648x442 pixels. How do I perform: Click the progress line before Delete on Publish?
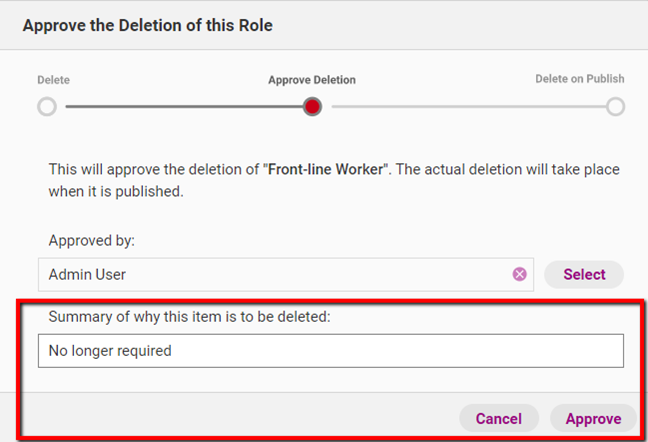[x=465, y=107]
